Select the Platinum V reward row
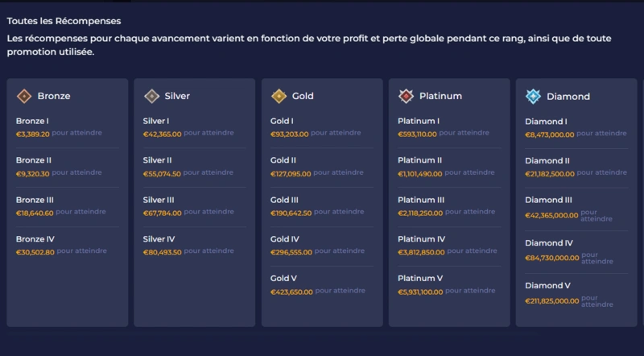This screenshot has width=644, height=356. (448, 285)
